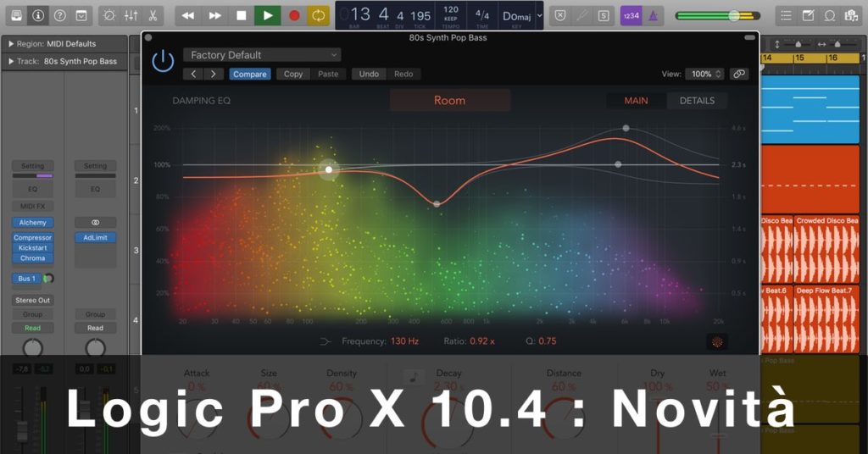Click the Paste button

coord(328,74)
